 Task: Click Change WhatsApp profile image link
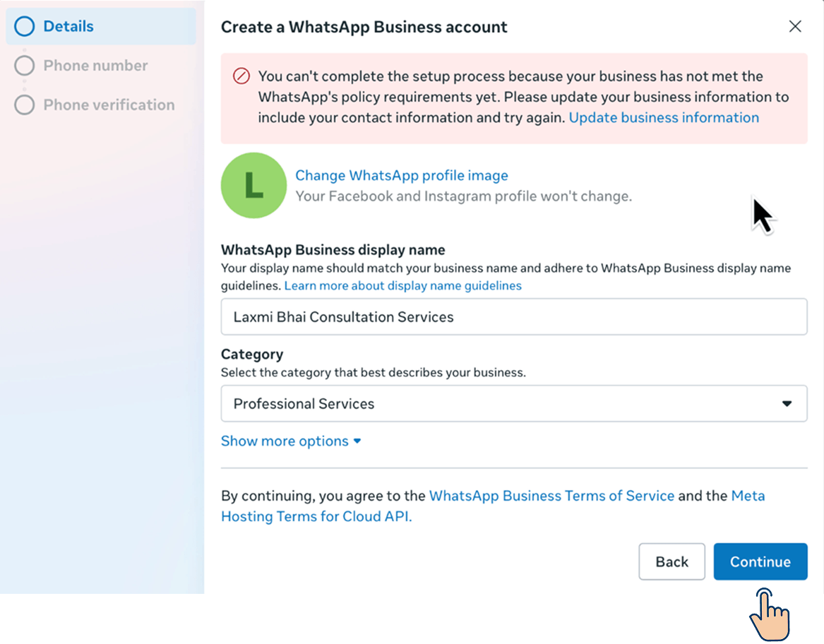(x=402, y=175)
